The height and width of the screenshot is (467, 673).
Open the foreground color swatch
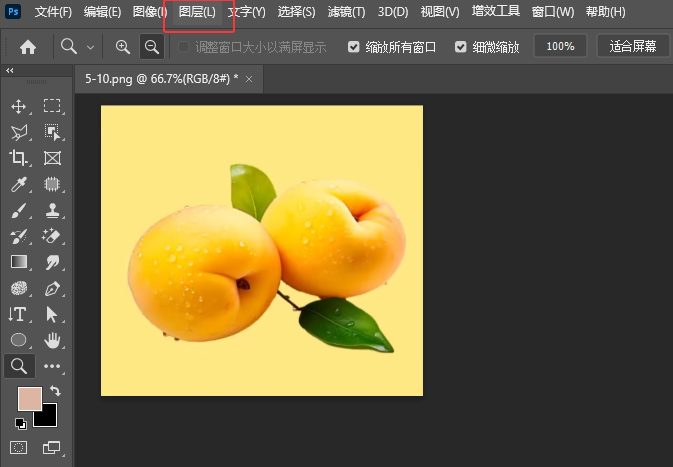(x=30, y=398)
